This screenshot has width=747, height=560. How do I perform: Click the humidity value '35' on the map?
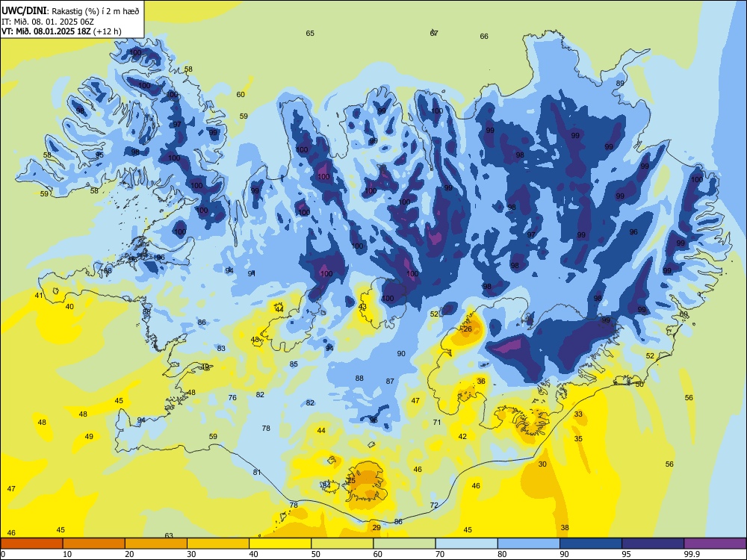tap(578, 438)
